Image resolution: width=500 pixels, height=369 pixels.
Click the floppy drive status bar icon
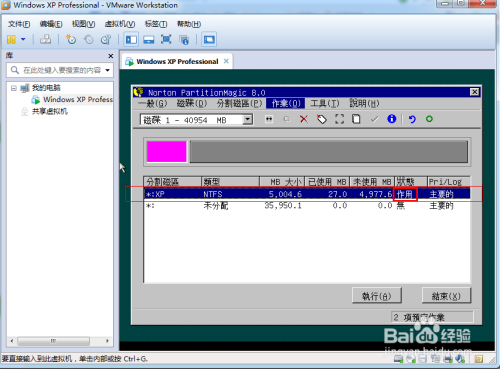click(x=423, y=359)
